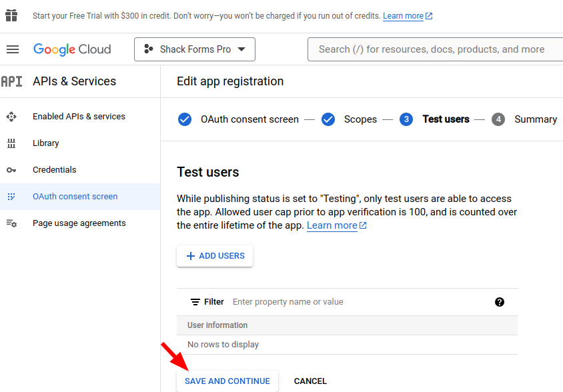Screen dimensions: 563x392
Task: Click the Credentials key icon
Action: click(11, 170)
